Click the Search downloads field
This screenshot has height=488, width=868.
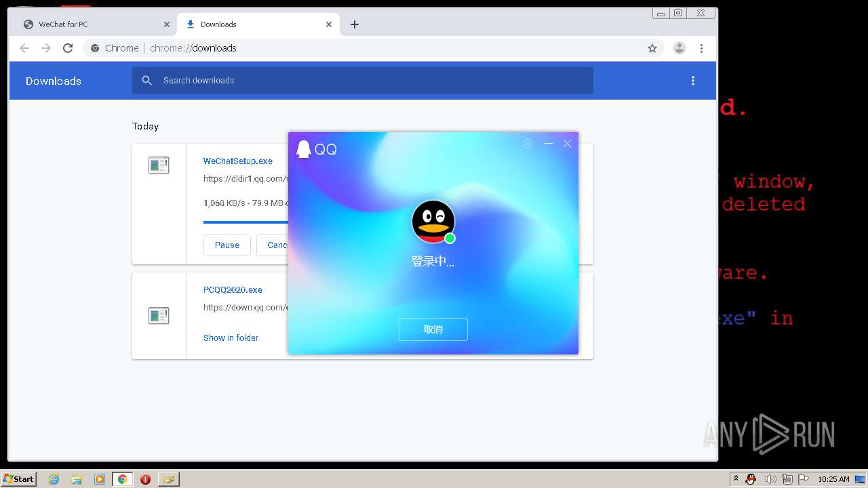363,81
